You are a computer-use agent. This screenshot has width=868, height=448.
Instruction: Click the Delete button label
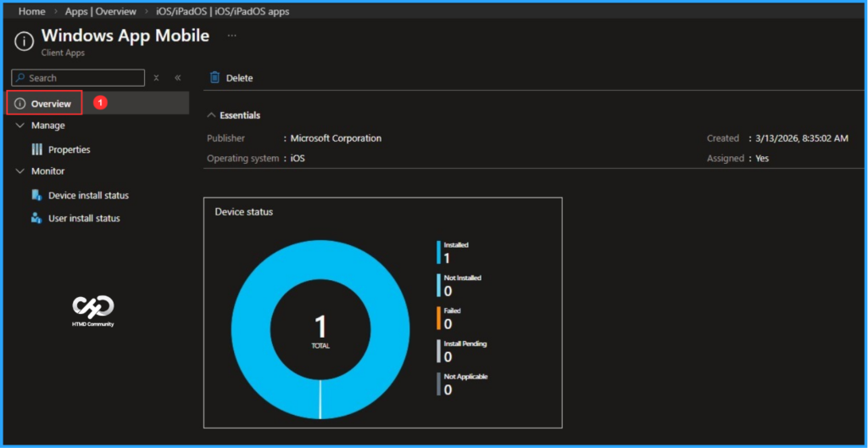coord(239,78)
